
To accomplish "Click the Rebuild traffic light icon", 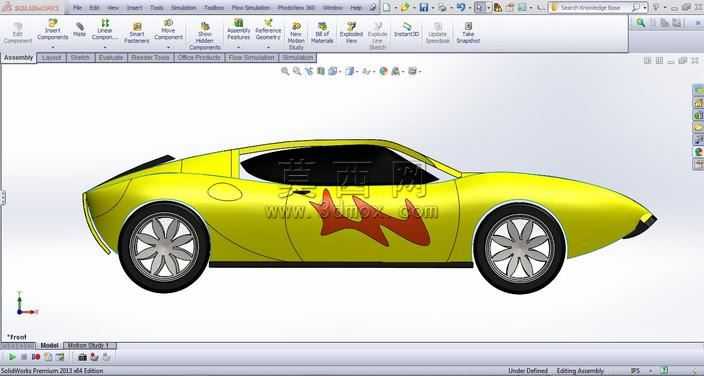I will point(497,7).
